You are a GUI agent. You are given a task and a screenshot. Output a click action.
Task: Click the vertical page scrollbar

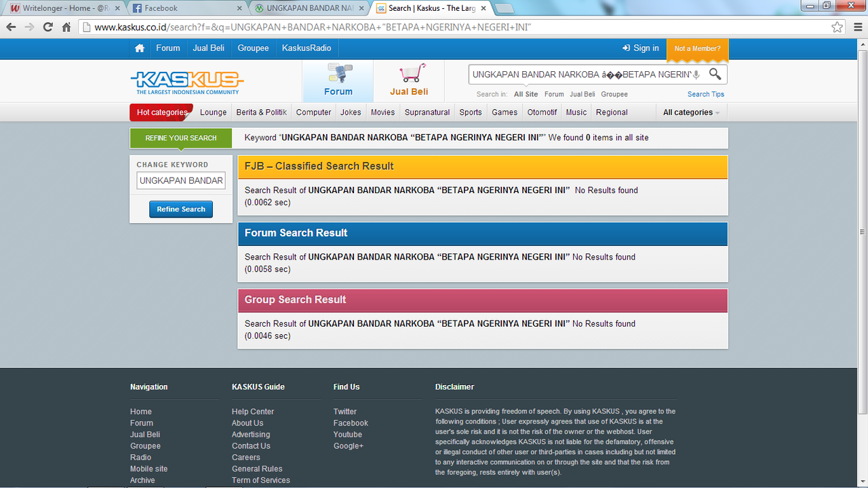[862, 230]
